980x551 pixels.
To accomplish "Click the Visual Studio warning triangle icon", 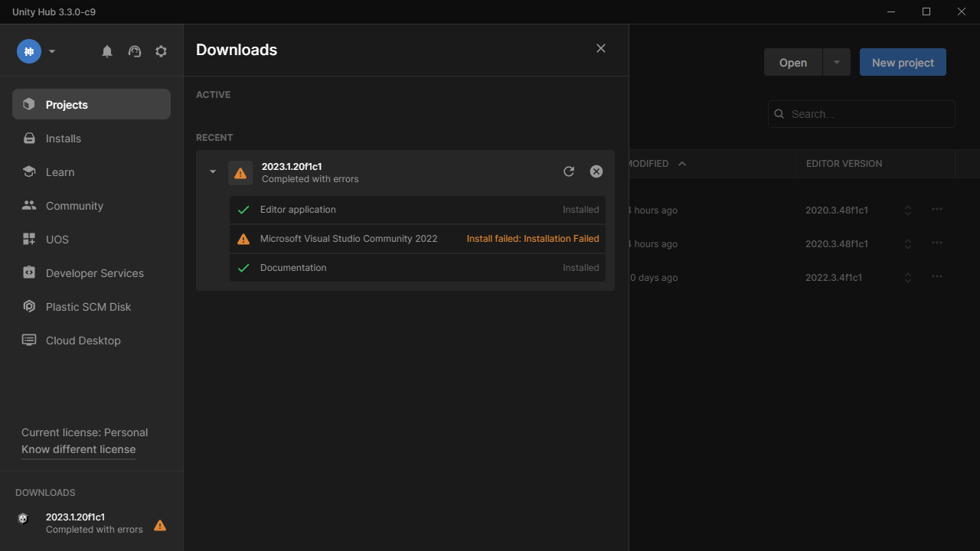I will pyautogui.click(x=243, y=239).
